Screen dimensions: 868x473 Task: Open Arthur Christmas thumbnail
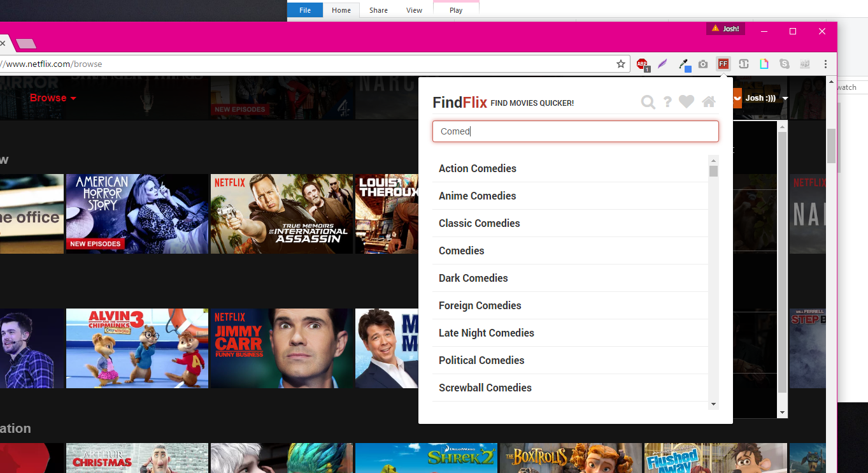(x=137, y=458)
